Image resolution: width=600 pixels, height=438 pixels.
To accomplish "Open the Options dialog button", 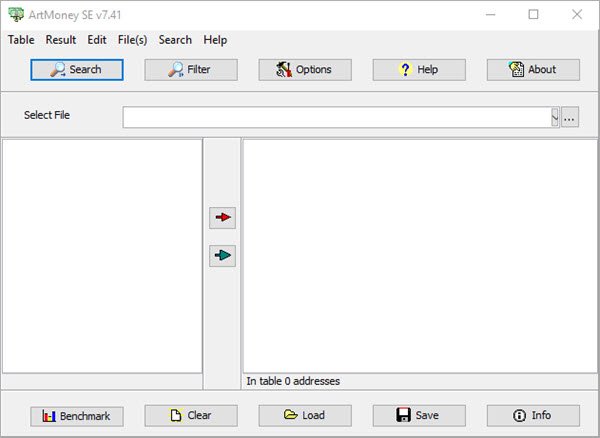I will tap(305, 70).
